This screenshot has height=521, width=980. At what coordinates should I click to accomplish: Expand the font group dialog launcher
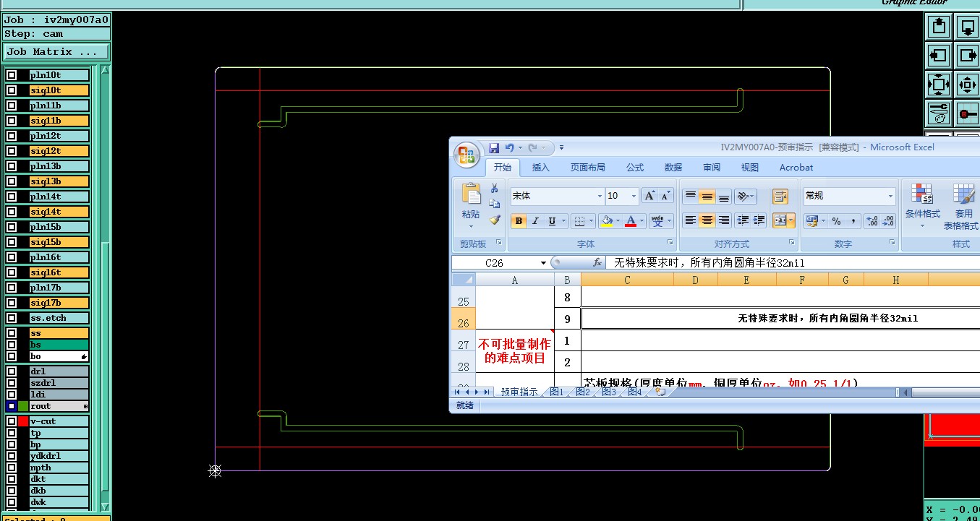pyautogui.click(x=670, y=244)
